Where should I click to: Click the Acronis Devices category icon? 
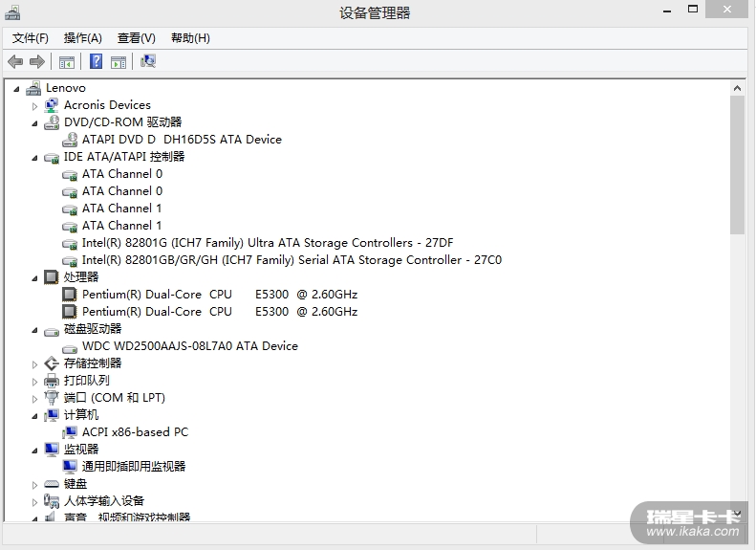pos(51,105)
